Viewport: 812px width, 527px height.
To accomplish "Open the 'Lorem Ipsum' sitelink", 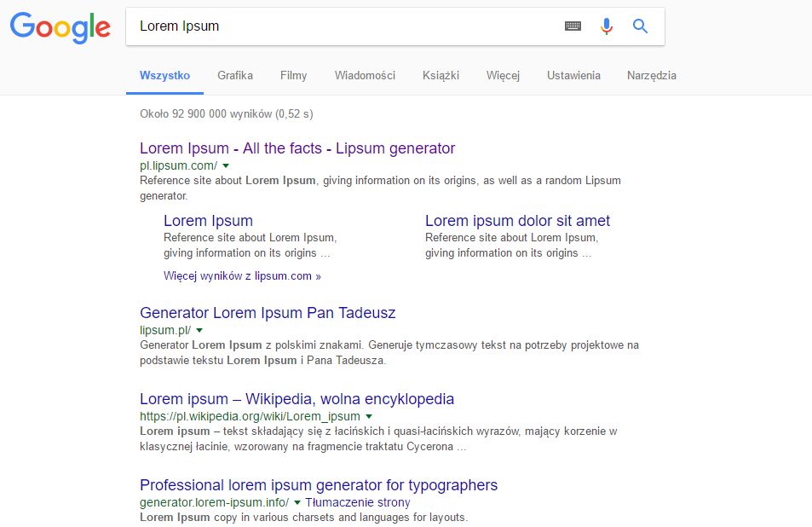I will 208,221.
